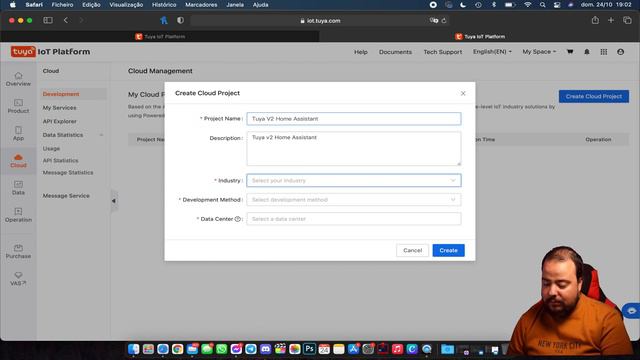Screen dimensions: 640x360
Task: Open the English(EN) language dropdown
Action: [x=492, y=52]
